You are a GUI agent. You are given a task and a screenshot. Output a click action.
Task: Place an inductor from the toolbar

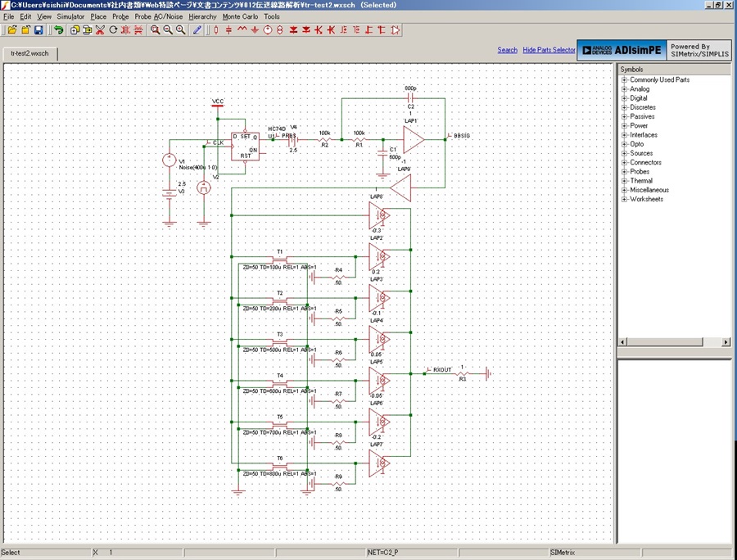pyautogui.click(x=242, y=30)
